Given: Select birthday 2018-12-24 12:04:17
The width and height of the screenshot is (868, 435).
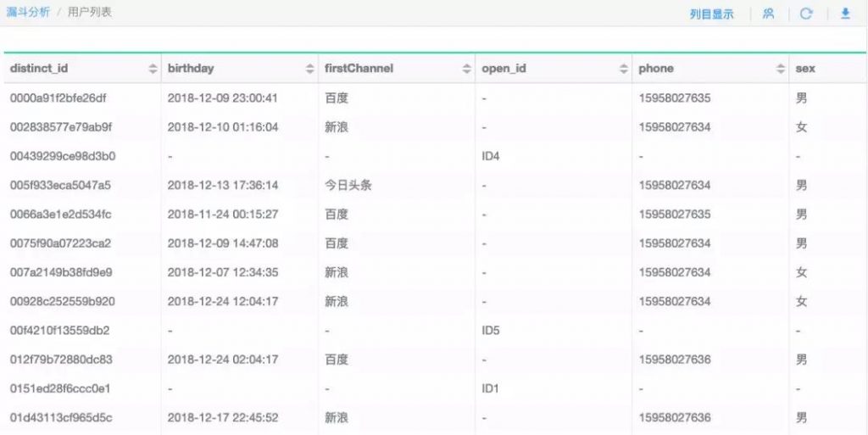Looking at the screenshot, I should pos(223,302).
